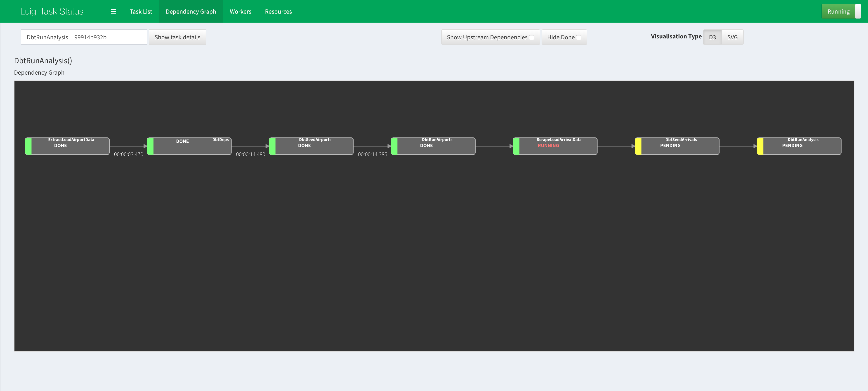This screenshot has height=391, width=868.
Task: Open the hamburger navigation menu
Action: (x=113, y=11)
